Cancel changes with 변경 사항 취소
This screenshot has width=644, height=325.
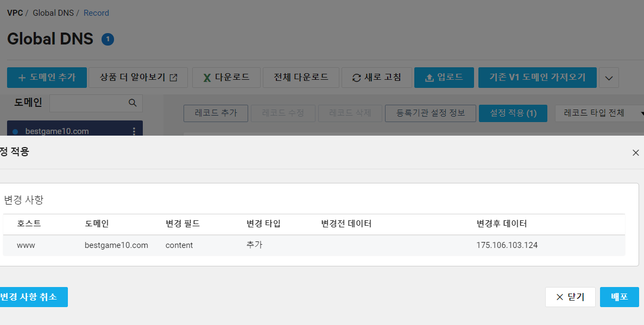click(30, 297)
